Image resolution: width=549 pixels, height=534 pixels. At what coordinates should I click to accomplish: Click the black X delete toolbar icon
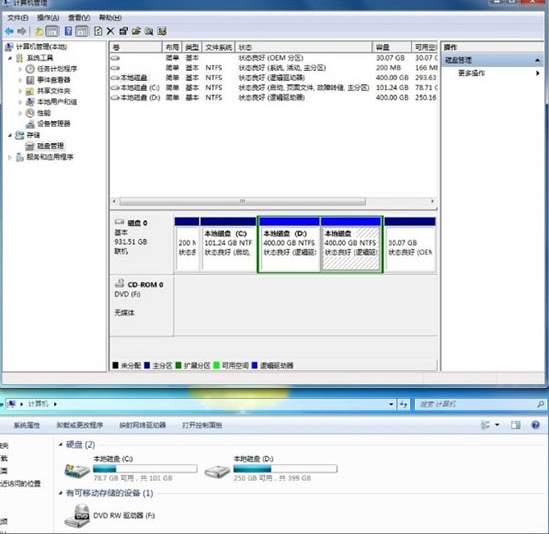click(111, 31)
